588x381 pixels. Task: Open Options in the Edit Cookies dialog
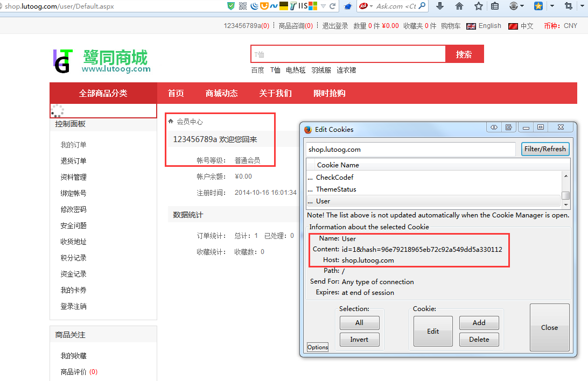(318, 347)
